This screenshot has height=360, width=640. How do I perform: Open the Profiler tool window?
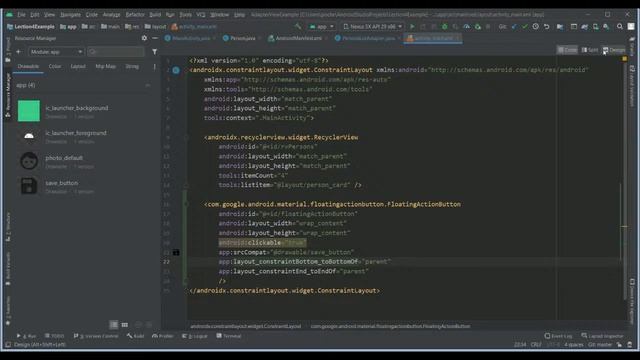pos(162,336)
